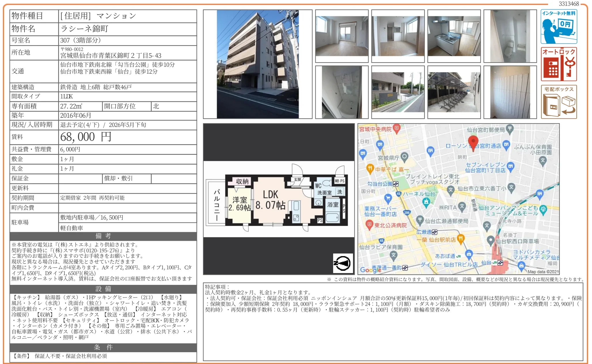The height and width of the screenshot is (364, 592).
Task: Click the red property location pin on the map
Action: pyautogui.click(x=474, y=142)
